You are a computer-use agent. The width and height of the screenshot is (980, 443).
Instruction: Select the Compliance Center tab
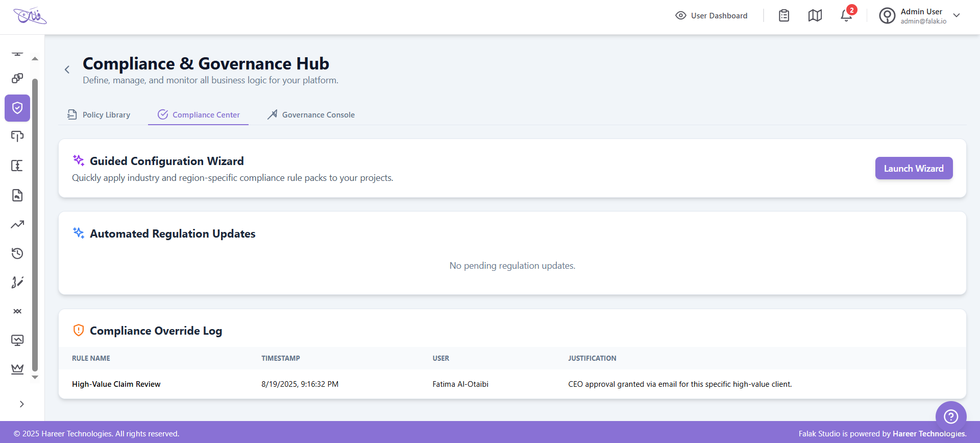(x=199, y=115)
